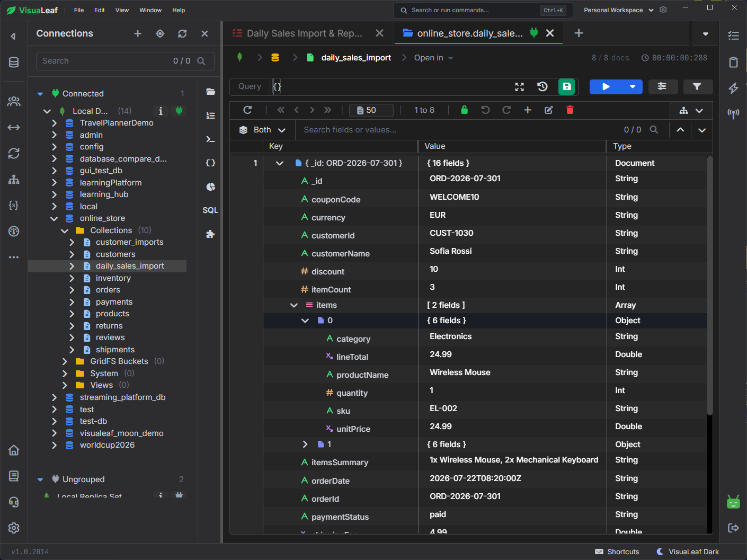
Task: Add a new connection with plus icon
Action: pos(138,33)
